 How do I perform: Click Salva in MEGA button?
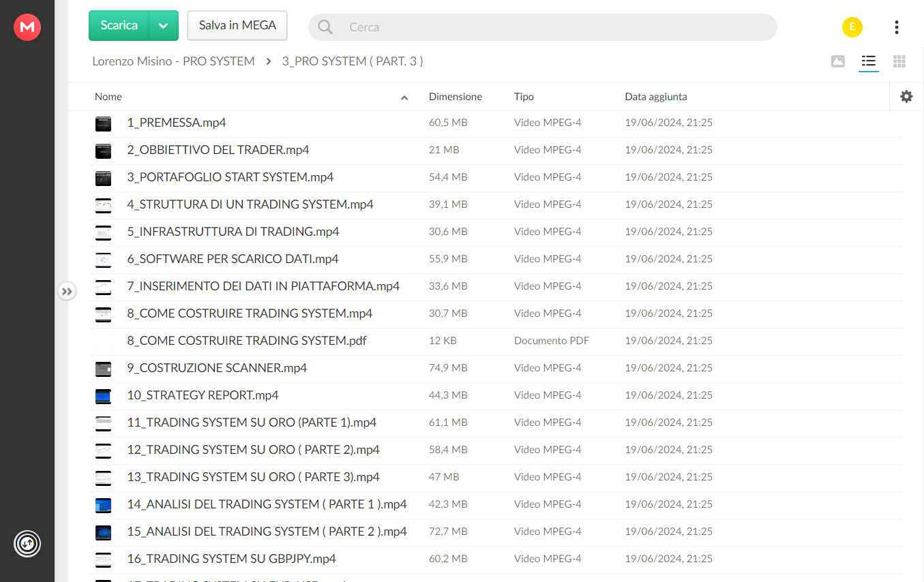(237, 26)
